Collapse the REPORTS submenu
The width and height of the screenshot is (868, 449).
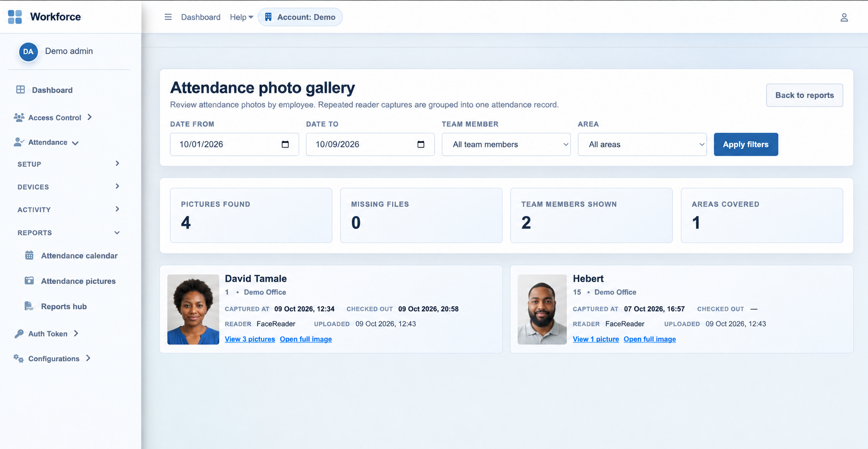click(69, 232)
